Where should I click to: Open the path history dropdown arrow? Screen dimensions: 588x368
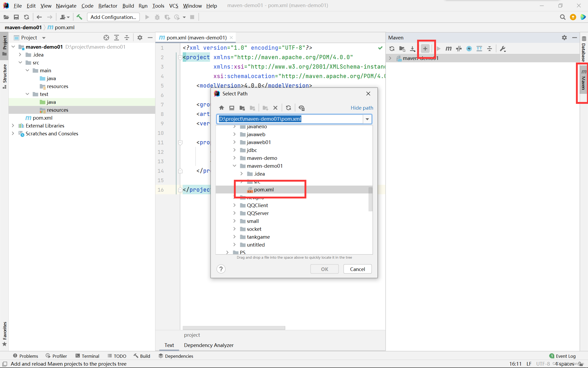tap(367, 119)
